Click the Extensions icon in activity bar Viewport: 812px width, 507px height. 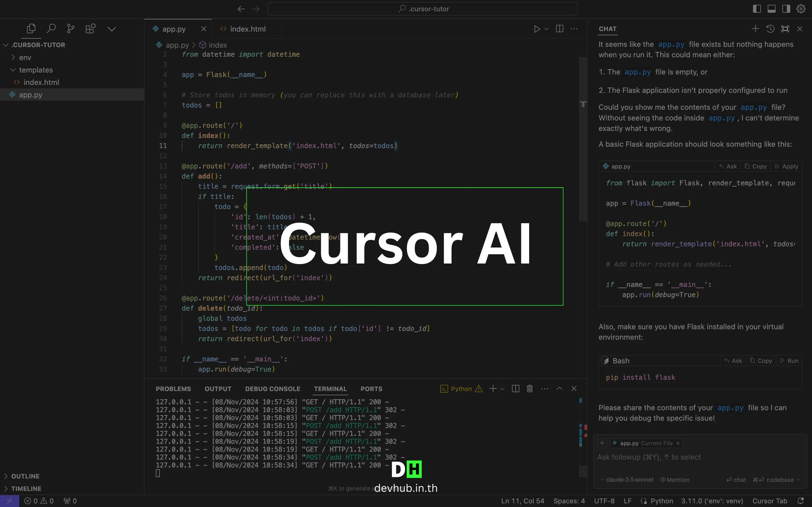[x=90, y=28]
